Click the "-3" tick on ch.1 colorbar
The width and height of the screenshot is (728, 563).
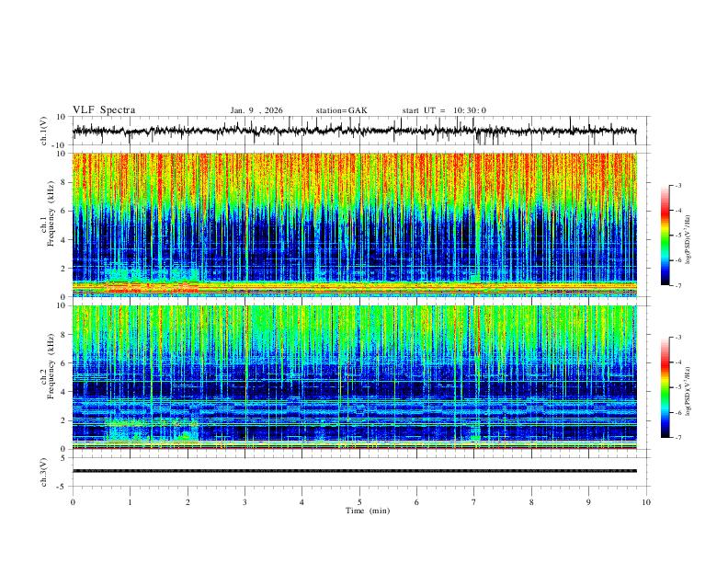678,185
